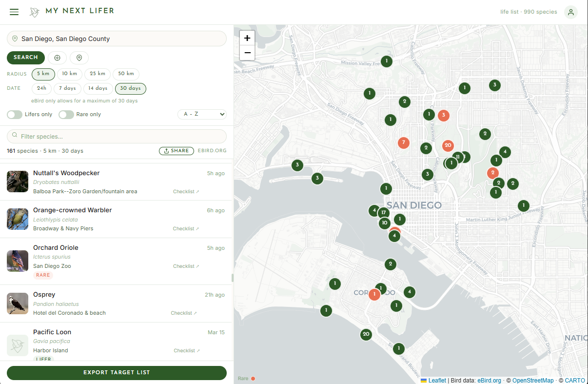Click EXPORT TARGET LIST
The height and width of the screenshot is (384, 588).
(x=117, y=373)
